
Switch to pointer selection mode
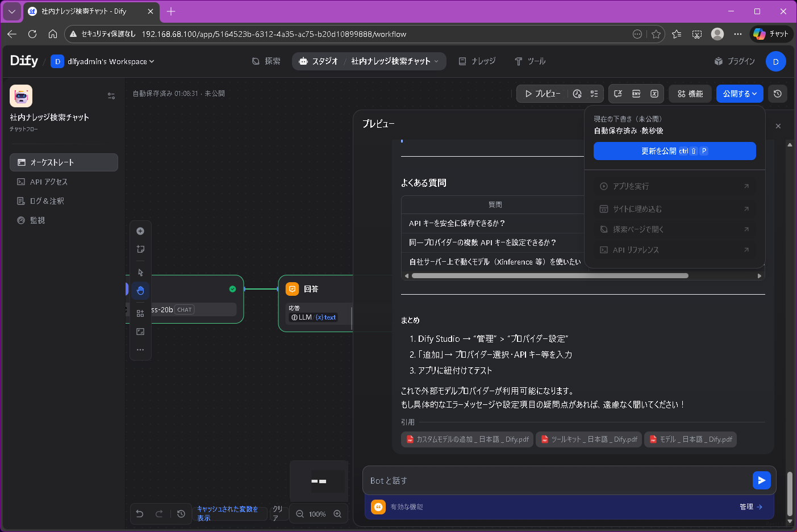tap(140, 272)
